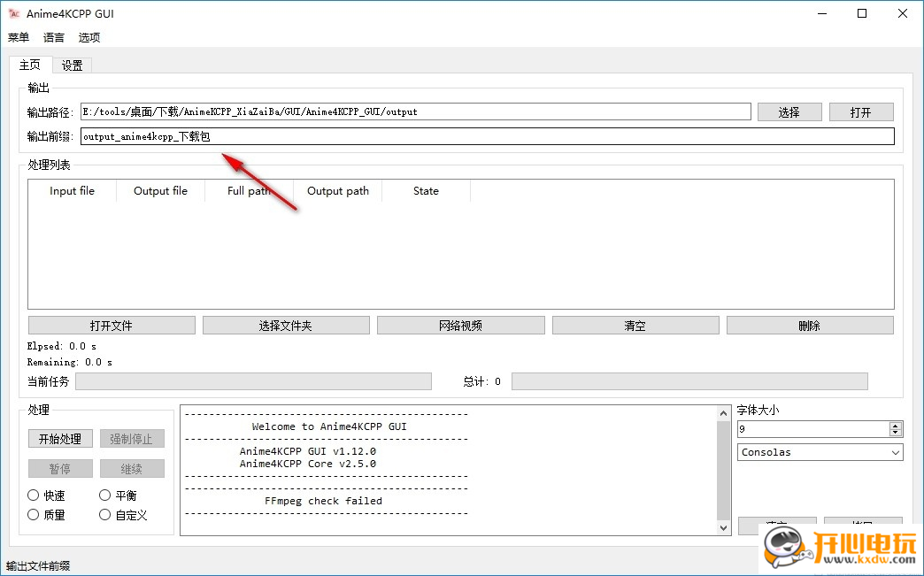Click 打开 to open output folder
The width and height of the screenshot is (924, 576).
(x=861, y=111)
